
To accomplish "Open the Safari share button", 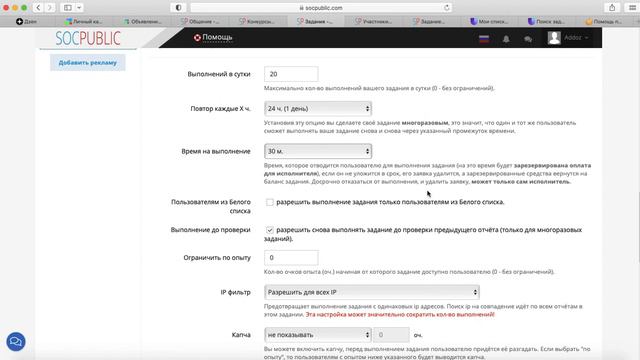I will pos(612,7).
